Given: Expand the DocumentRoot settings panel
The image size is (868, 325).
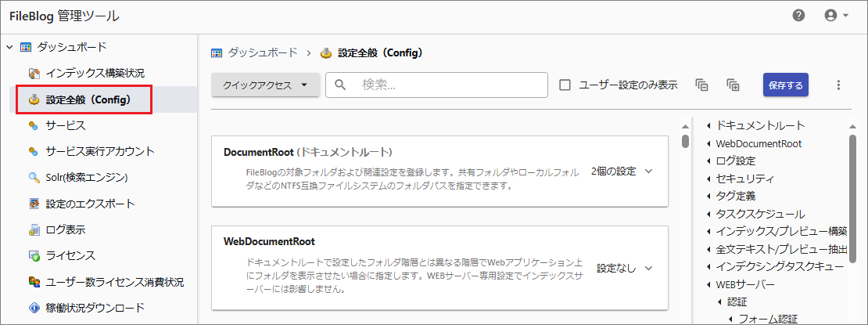Looking at the screenshot, I should tap(647, 171).
